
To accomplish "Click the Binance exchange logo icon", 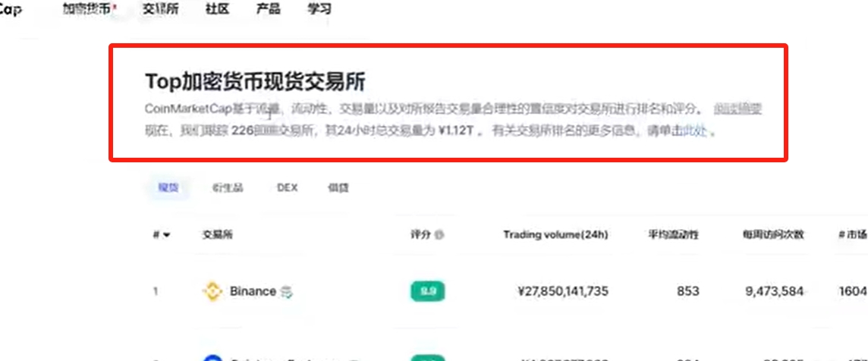I will coord(212,291).
